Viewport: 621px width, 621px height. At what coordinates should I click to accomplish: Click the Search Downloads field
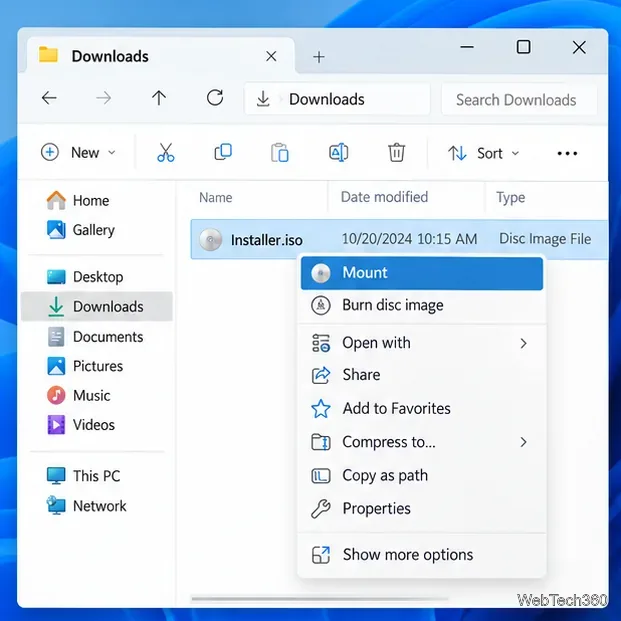click(519, 99)
